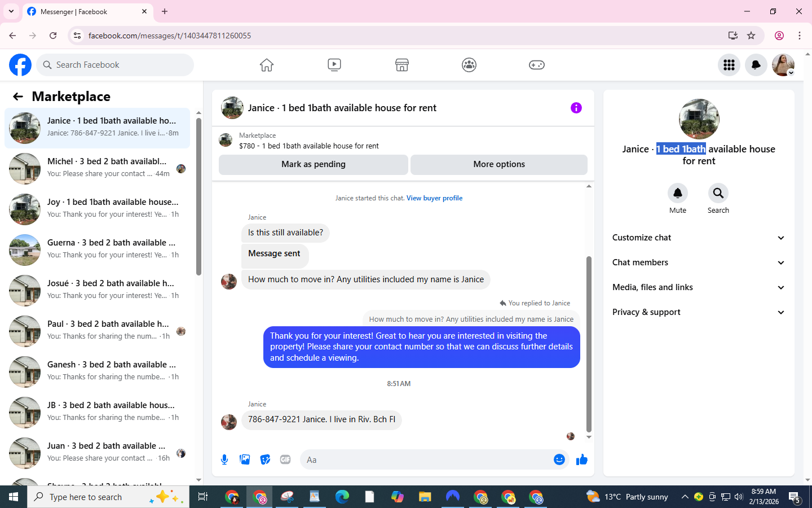Viewport: 812px width, 508px height.
Task: Open Ganesh 3 bed 2 bath conversation
Action: click(x=97, y=372)
